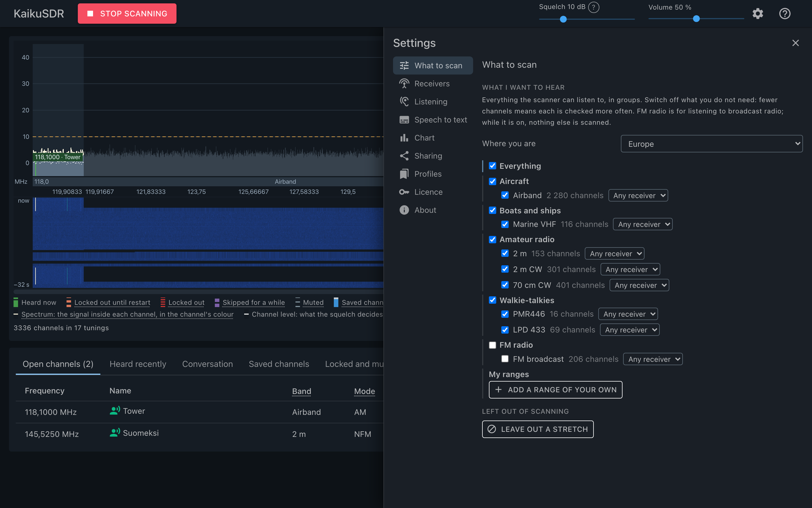Click Leave out a stretch button

tap(538, 429)
